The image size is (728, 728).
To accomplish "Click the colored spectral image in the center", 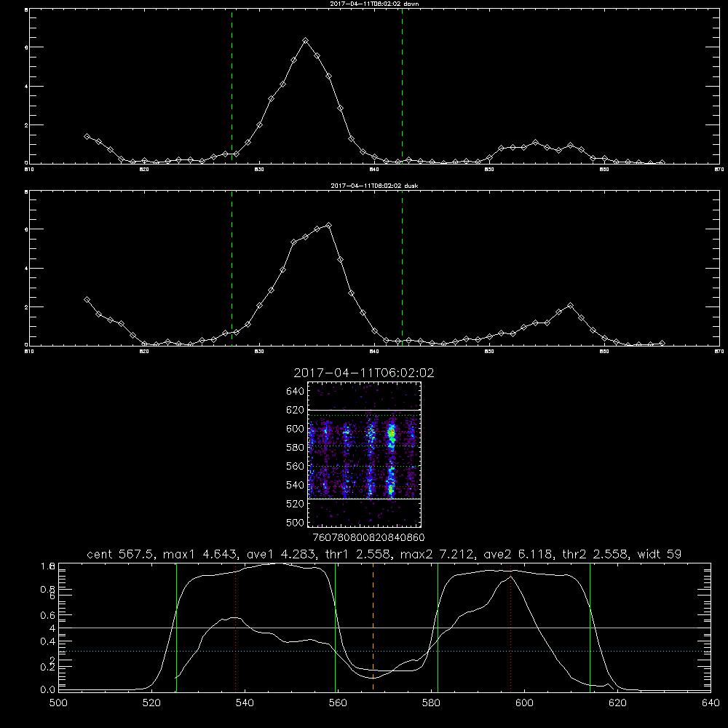I will 365,454.
